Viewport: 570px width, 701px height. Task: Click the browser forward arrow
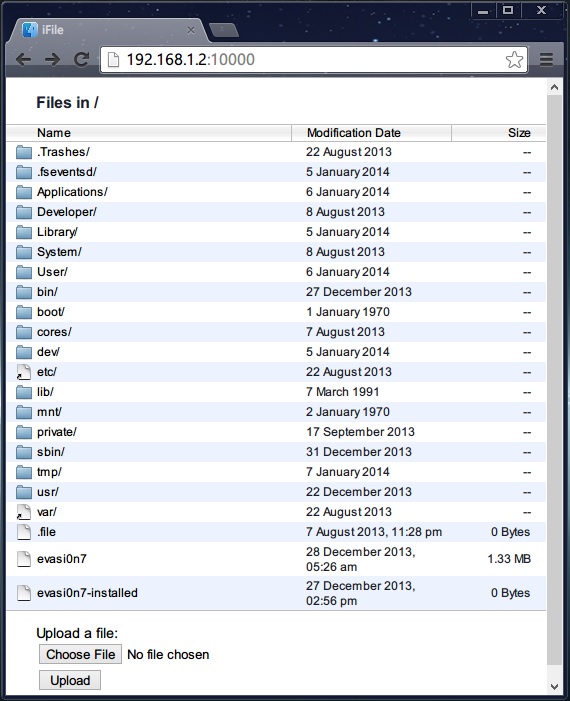(x=52, y=59)
